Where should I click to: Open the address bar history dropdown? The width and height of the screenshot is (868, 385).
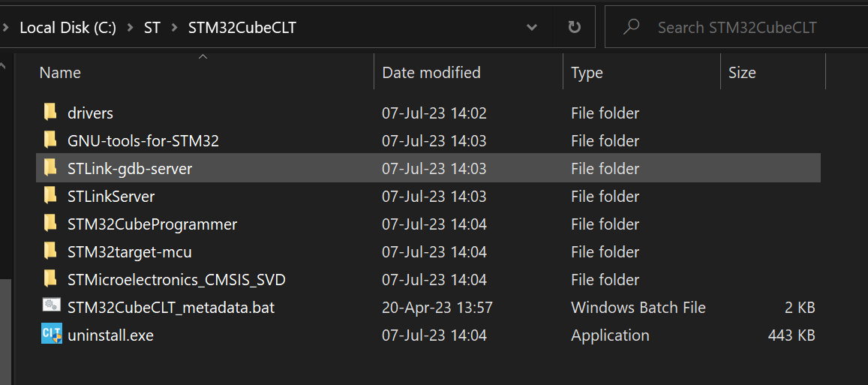pyautogui.click(x=532, y=28)
